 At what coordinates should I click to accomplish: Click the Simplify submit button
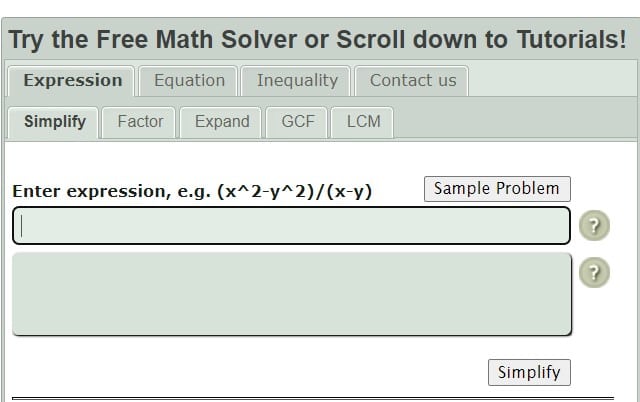pos(529,372)
